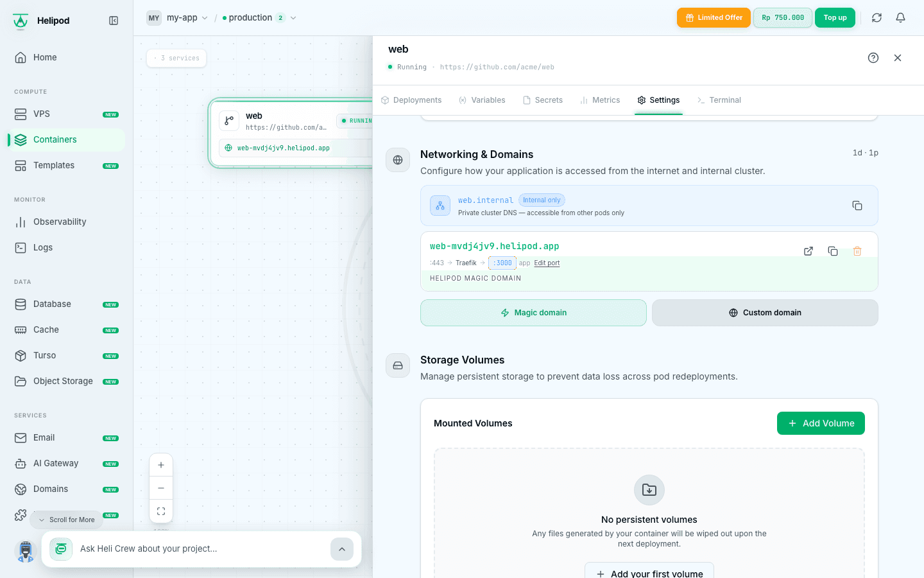This screenshot has height=578, width=924.
Task: Click the help question mark icon
Action: coord(873,58)
